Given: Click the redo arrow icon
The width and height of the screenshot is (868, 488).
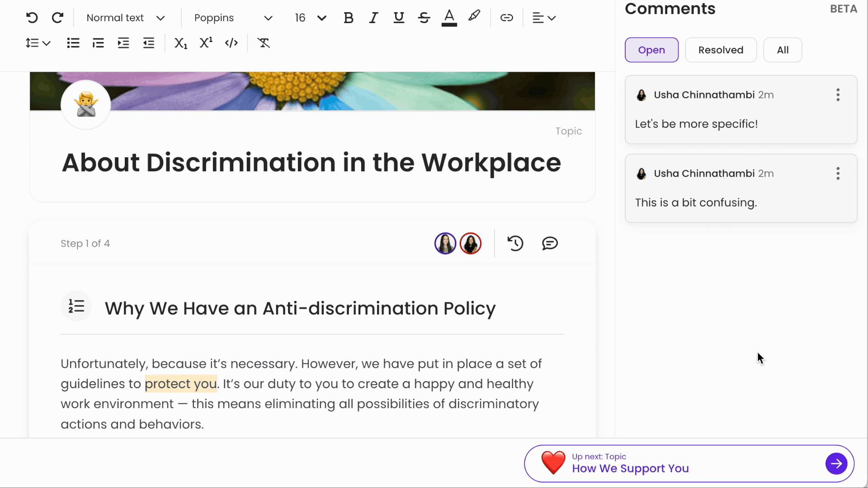Looking at the screenshot, I should 57,18.
